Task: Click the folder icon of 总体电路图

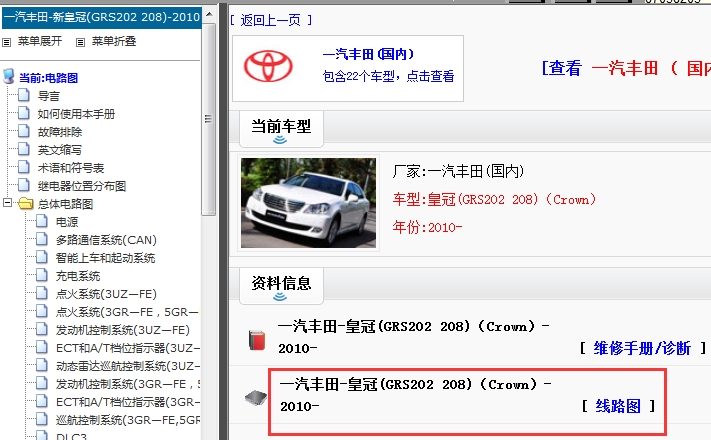Action: tap(25, 203)
